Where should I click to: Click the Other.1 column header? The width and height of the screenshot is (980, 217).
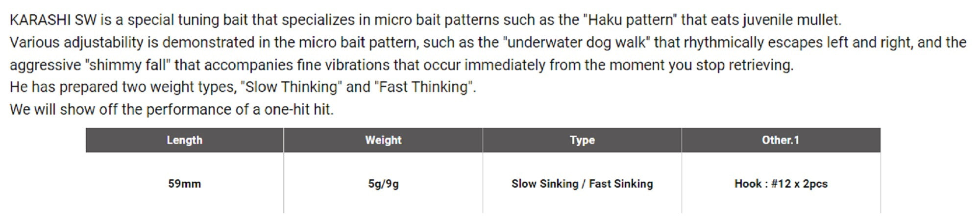point(781,140)
